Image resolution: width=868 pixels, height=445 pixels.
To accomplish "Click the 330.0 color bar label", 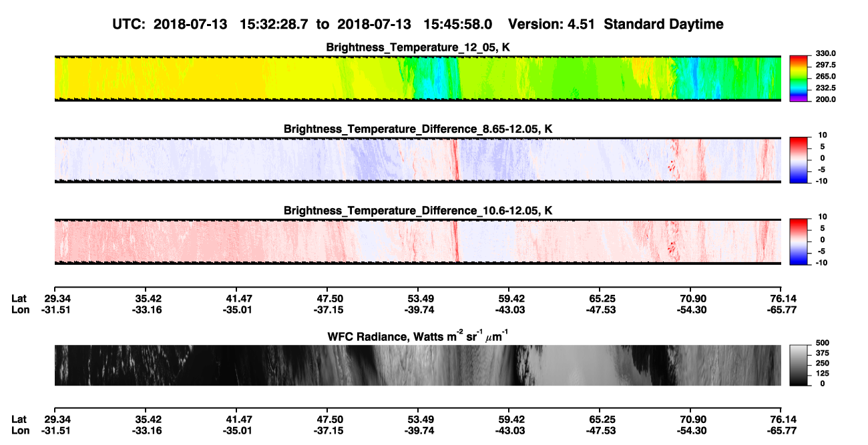I will click(x=826, y=54).
